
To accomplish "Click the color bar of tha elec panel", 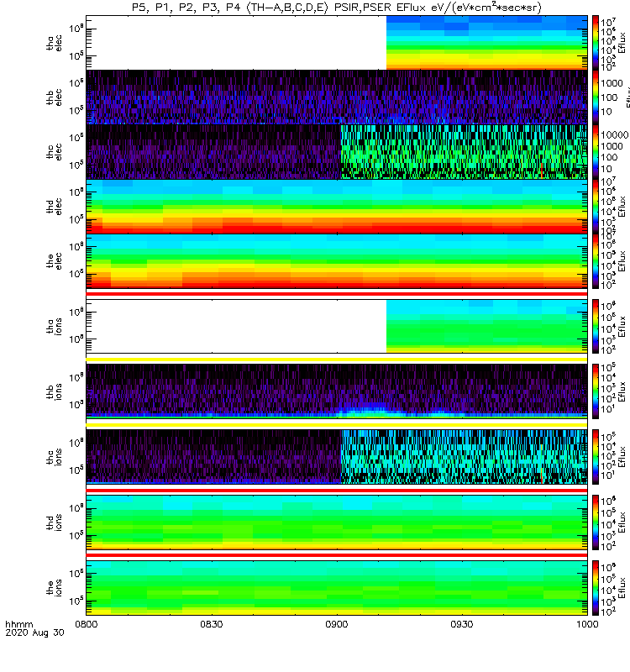I will [x=596, y=43].
